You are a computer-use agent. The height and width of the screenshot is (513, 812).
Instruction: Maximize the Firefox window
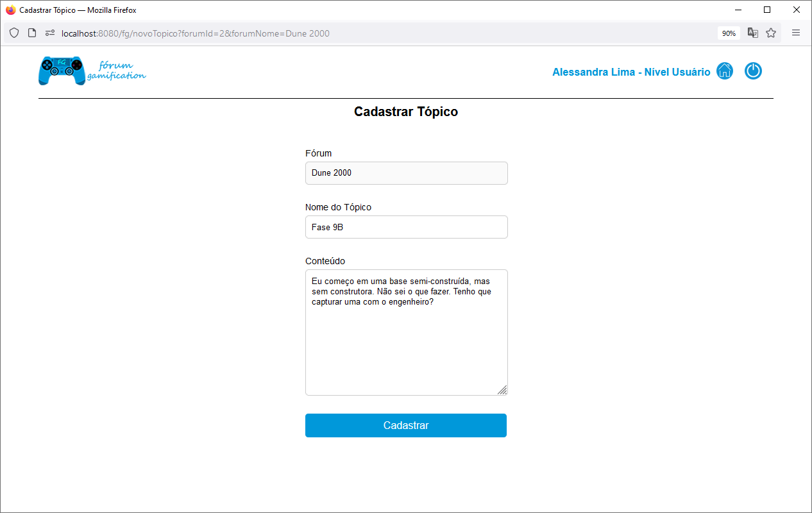pos(767,10)
